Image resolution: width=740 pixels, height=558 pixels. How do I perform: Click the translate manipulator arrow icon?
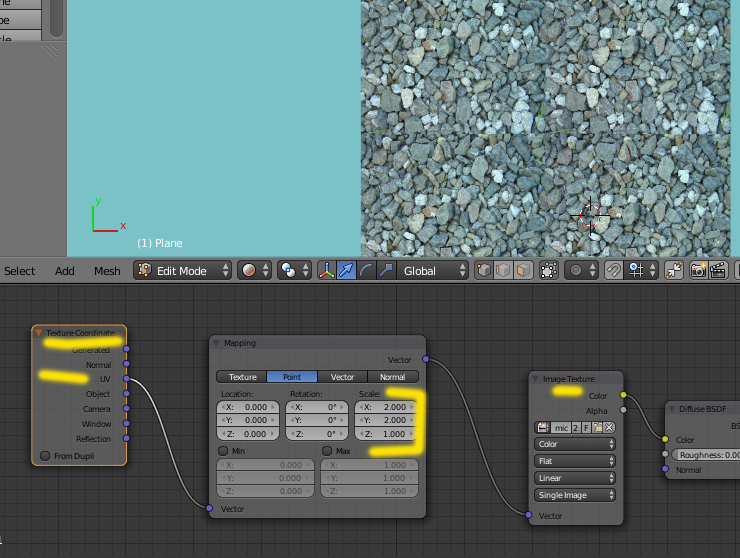coord(346,270)
